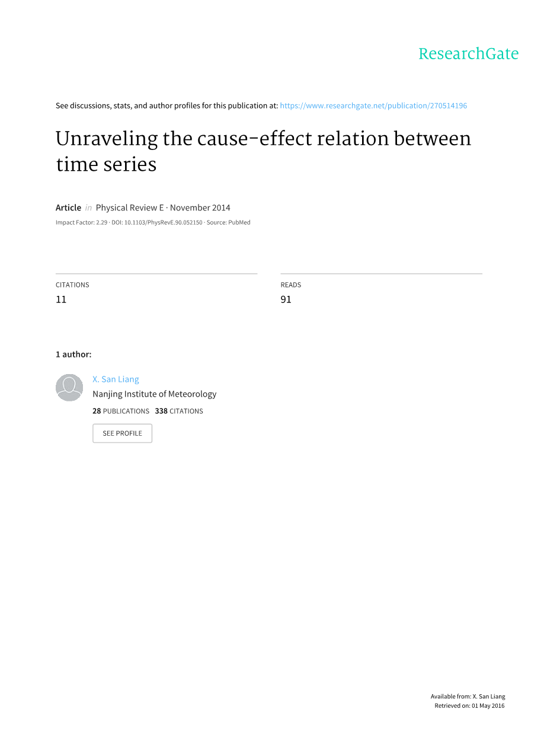Click the citations count of 11
Viewport: 560px width, 747px height.
tap(61, 299)
